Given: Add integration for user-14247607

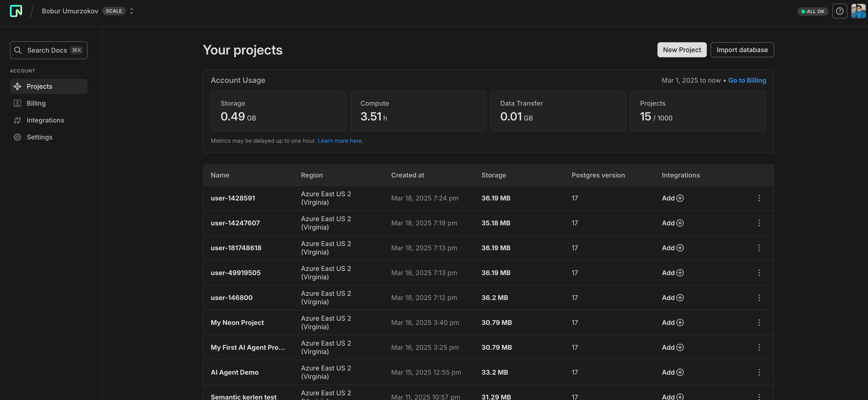Looking at the screenshot, I should [673, 223].
